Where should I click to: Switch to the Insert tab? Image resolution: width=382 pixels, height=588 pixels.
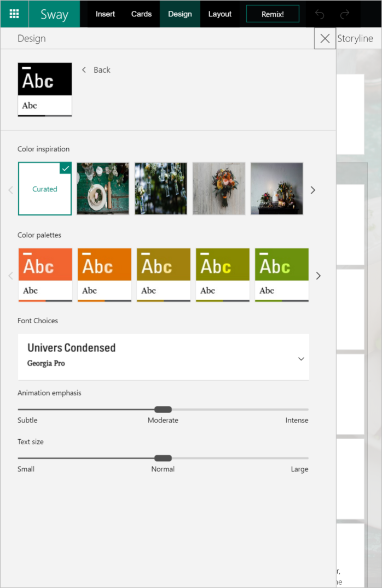(105, 14)
